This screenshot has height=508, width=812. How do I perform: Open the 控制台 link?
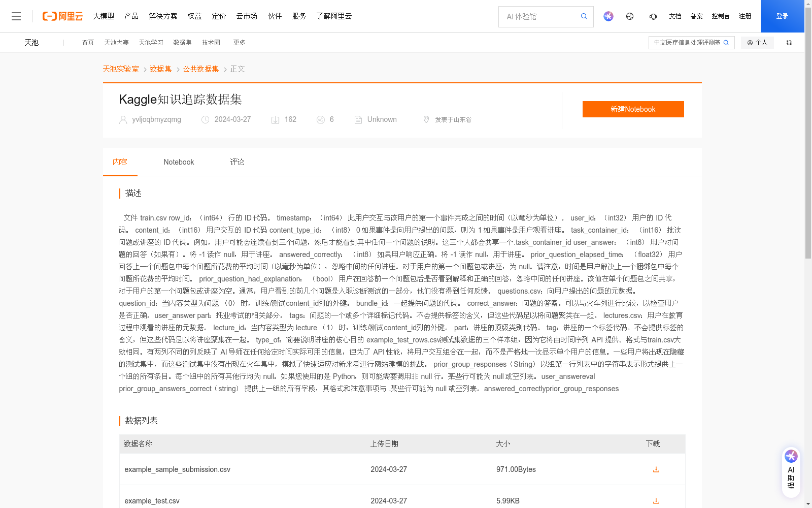tap(721, 16)
